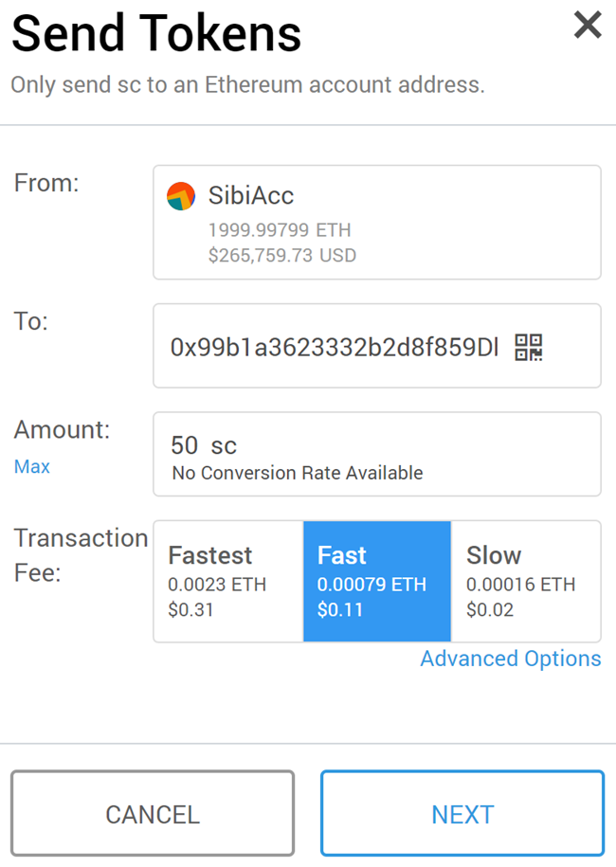Click the CANCEL button

tap(153, 813)
